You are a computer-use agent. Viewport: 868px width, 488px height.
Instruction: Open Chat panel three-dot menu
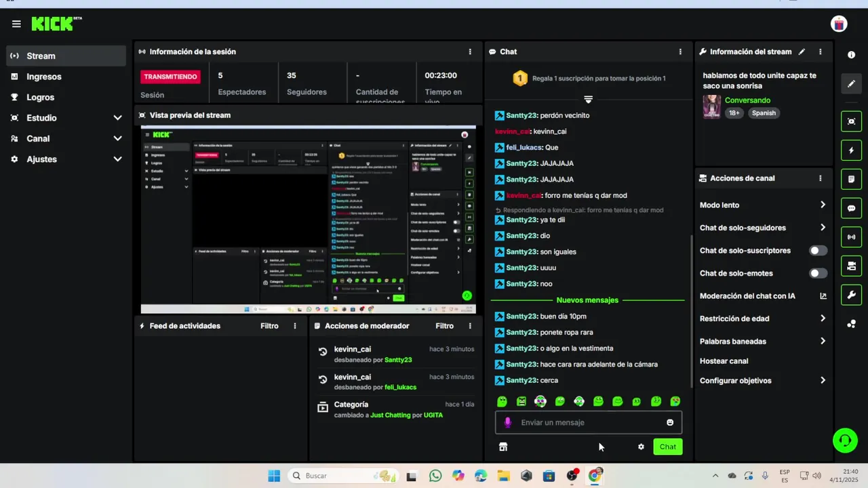pos(680,52)
